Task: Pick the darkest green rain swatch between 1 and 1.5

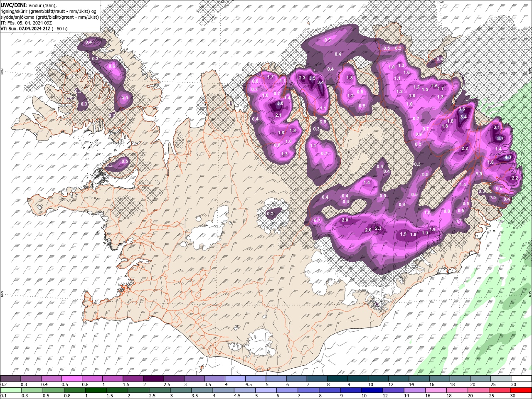Action: 96,390
